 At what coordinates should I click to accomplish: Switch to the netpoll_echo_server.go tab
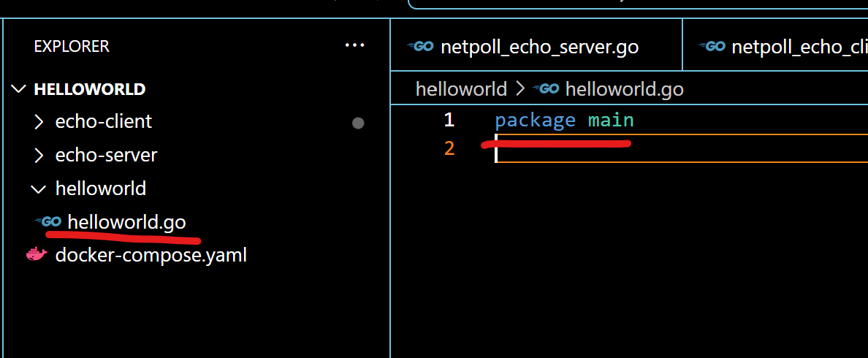pyautogui.click(x=539, y=47)
